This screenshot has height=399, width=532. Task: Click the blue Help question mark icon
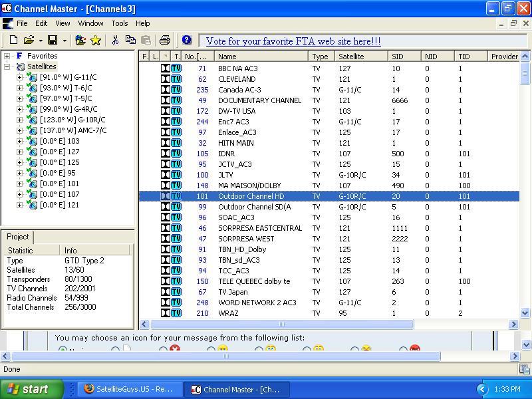coord(187,40)
